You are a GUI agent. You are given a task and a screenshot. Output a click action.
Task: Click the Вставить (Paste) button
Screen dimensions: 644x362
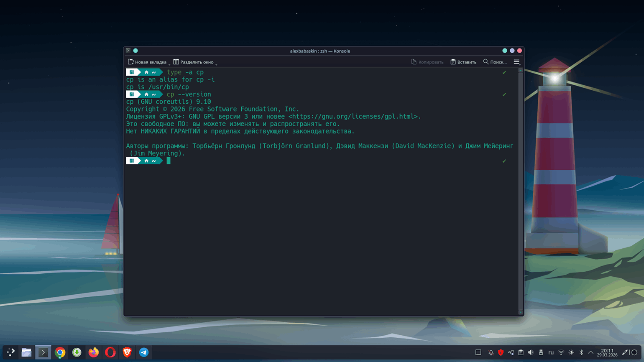pos(463,62)
